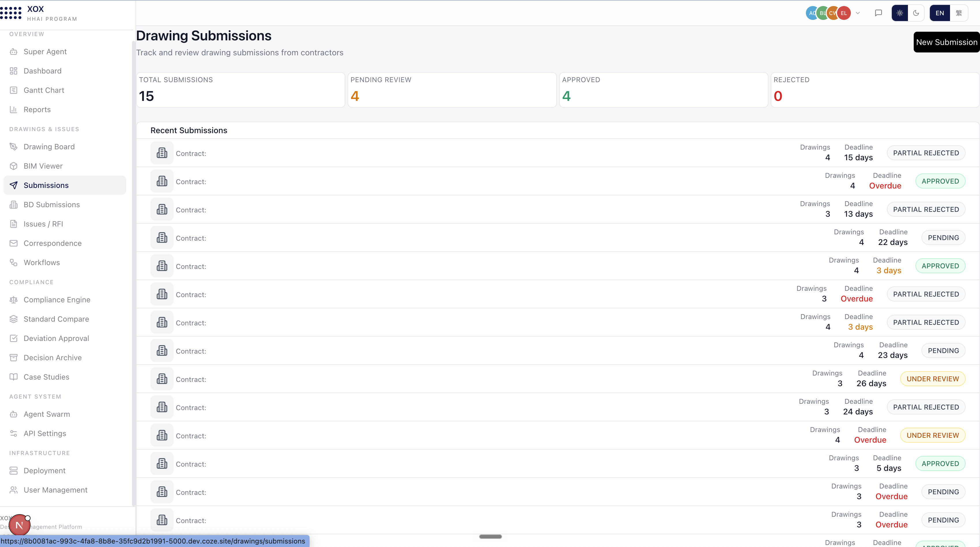Click the Correspondence envelope icon

coord(14,244)
